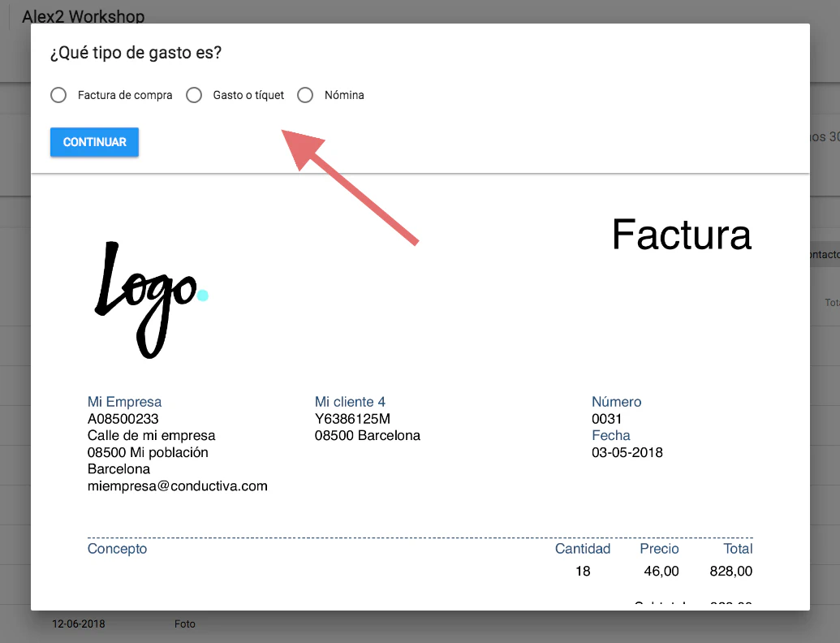Viewport: 840px width, 643px height.
Task: Click the 12-06-2018 row in background list
Action: click(79, 624)
